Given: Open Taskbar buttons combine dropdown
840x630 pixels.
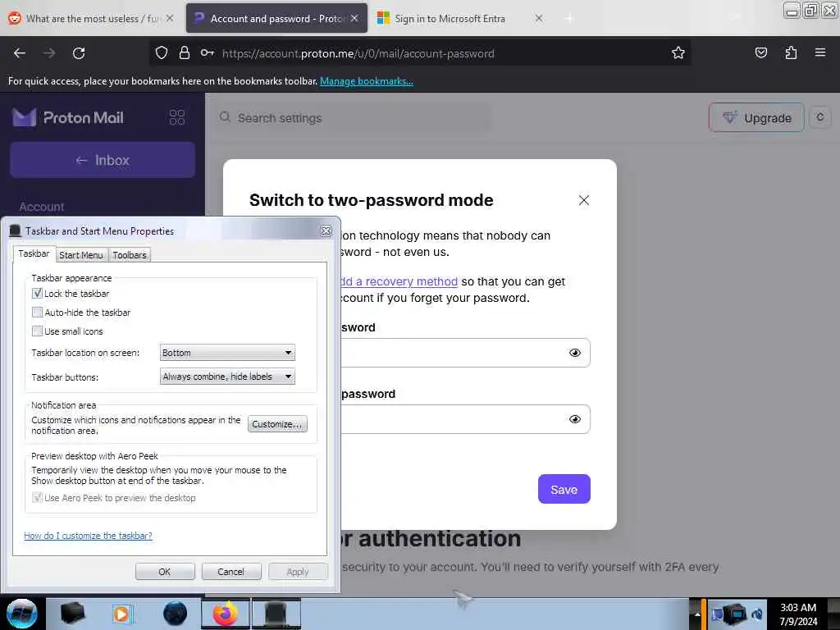Looking at the screenshot, I should coord(227,377).
